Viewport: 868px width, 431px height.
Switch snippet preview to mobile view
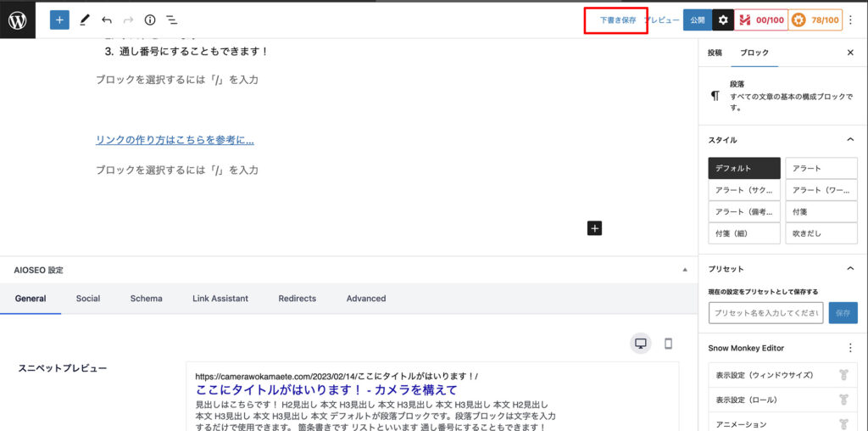pos(668,344)
